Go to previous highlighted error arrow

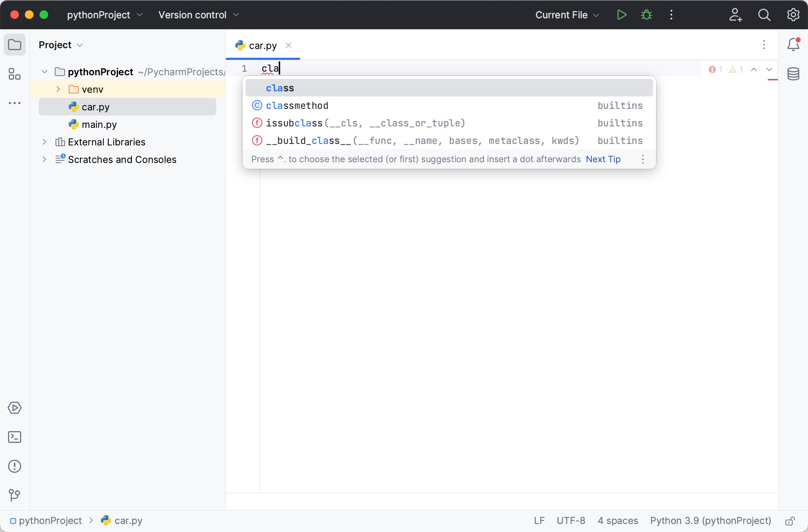[754, 69]
